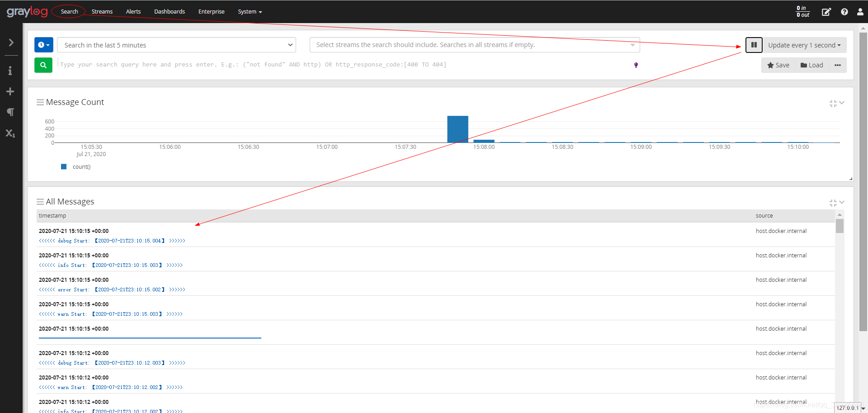Open the Message Count widget actions chevron
The image size is (868, 413).
coord(842,103)
